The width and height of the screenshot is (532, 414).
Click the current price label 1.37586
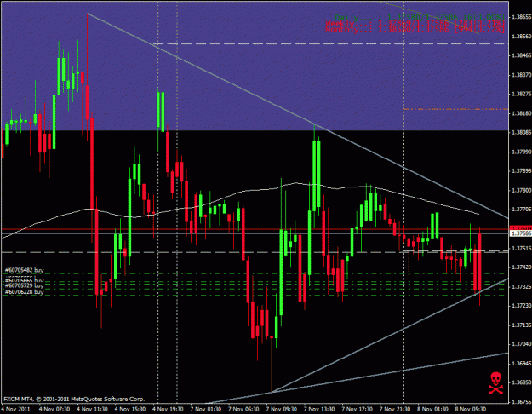coord(521,233)
